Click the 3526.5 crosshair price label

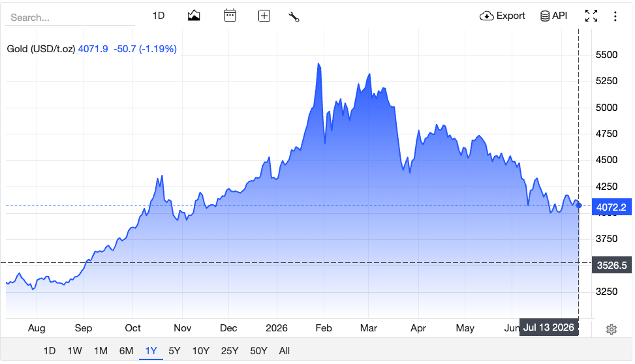pyautogui.click(x=612, y=265)
